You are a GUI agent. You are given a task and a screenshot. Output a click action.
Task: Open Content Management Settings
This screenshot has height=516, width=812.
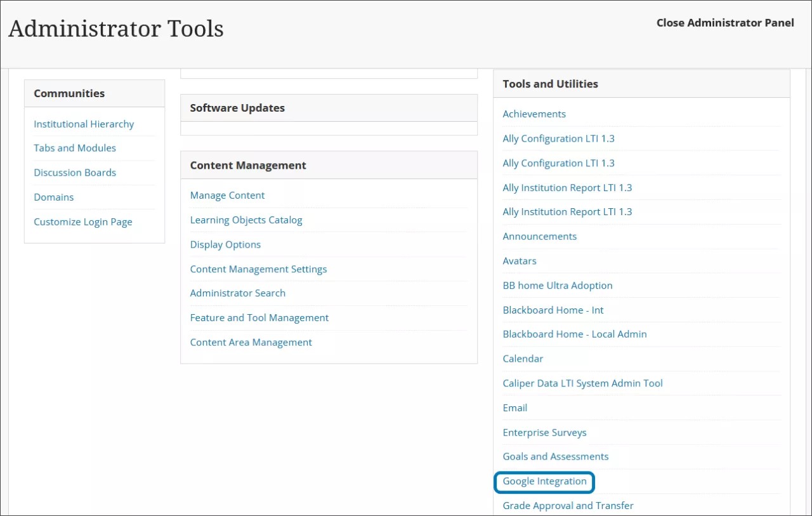click(x=258, y=268)
